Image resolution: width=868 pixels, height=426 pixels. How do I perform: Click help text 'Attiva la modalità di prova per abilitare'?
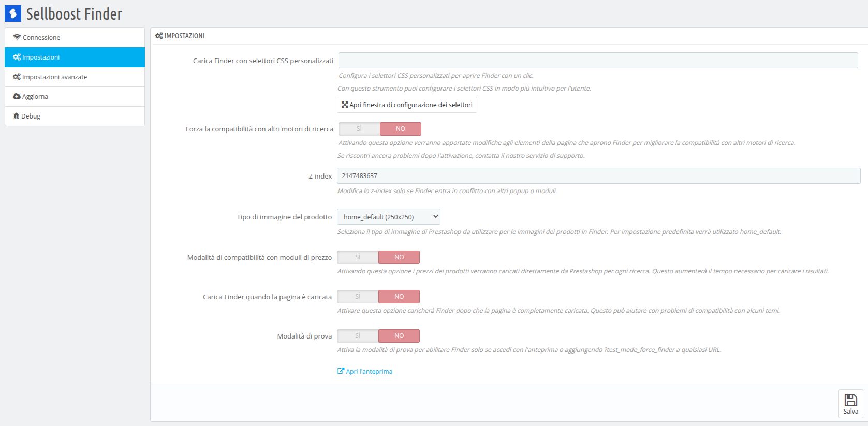pyautogui.click(x=529, y=350)
